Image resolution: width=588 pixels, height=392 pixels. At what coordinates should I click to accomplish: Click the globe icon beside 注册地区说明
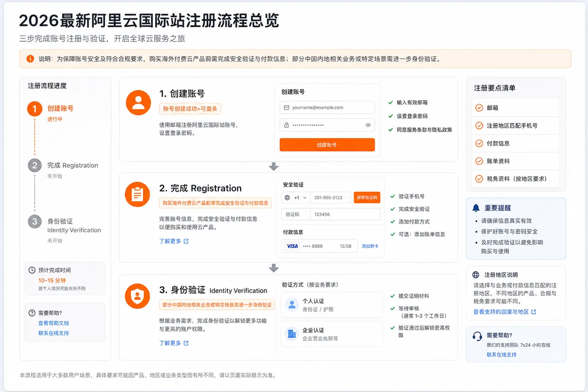[x=476, y=275]
